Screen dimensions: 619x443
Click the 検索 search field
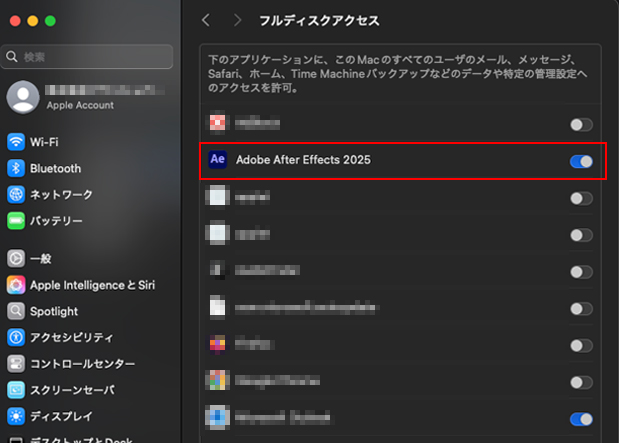[90, 57]
